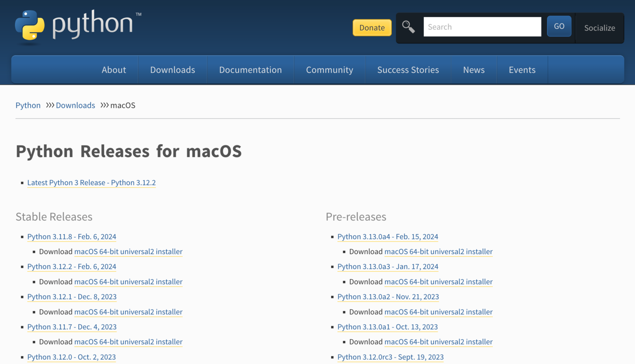Image resolution: width=635 pixels, height=364 pixels.
Task: Open the Success Stories page
Action: [x=408, y=69]
